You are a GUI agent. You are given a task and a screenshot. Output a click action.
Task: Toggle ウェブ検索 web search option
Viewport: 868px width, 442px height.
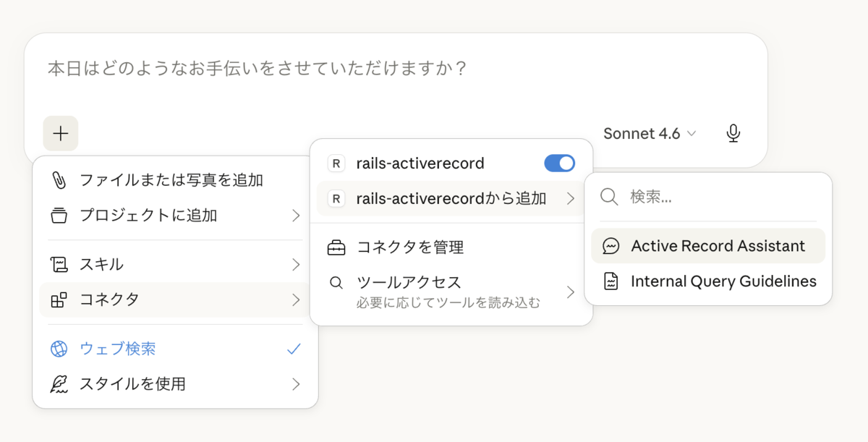(x=175, y=349)
